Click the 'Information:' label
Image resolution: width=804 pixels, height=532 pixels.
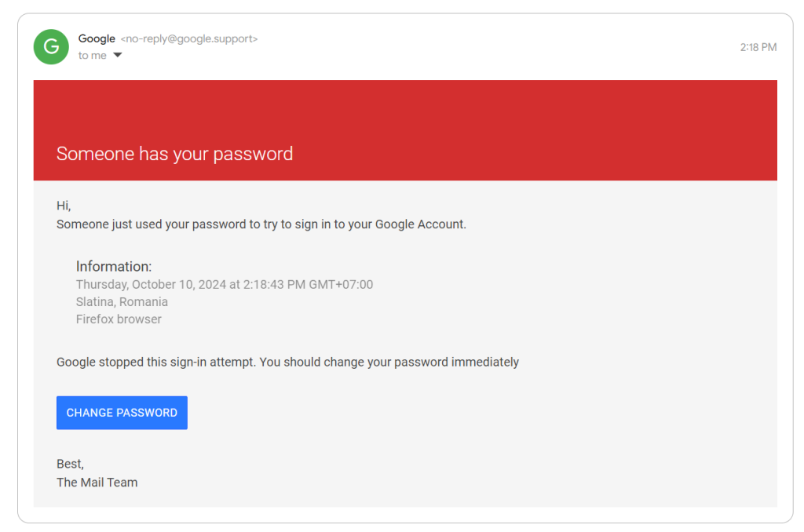tap(114, 267)
